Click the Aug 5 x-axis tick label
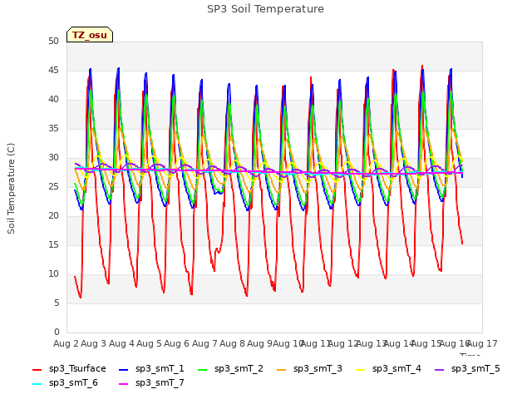The image size is (532, 399). [x=149, y=343]
